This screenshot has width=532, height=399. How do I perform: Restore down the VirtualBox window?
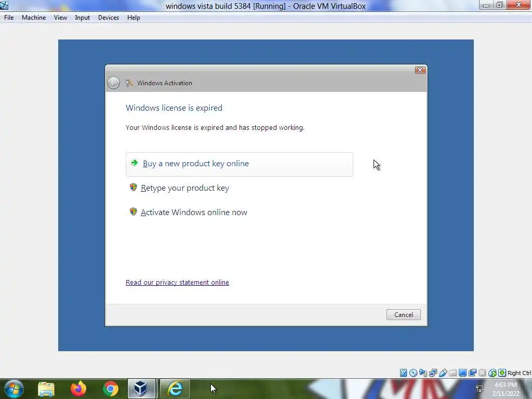click(500, 5)
